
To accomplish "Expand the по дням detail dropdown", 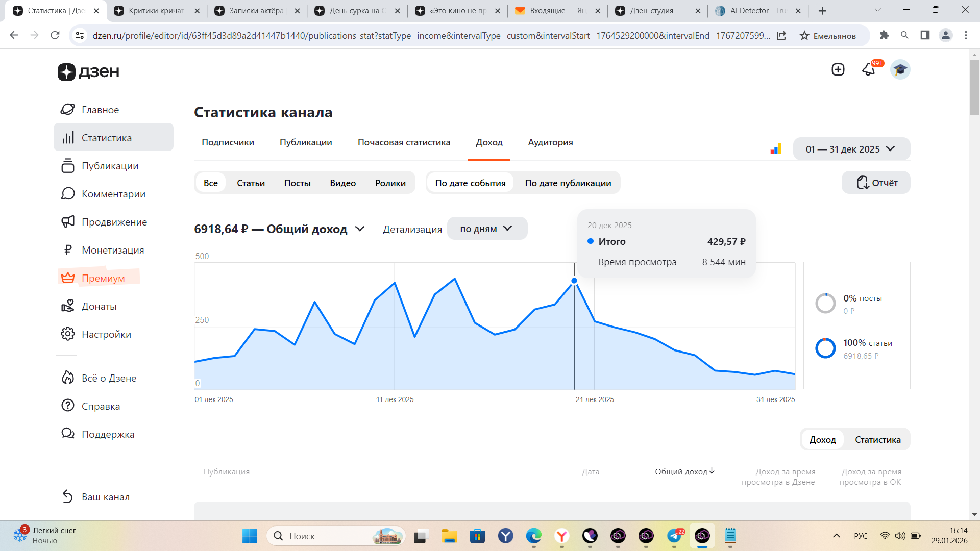I will click(486, 229).
